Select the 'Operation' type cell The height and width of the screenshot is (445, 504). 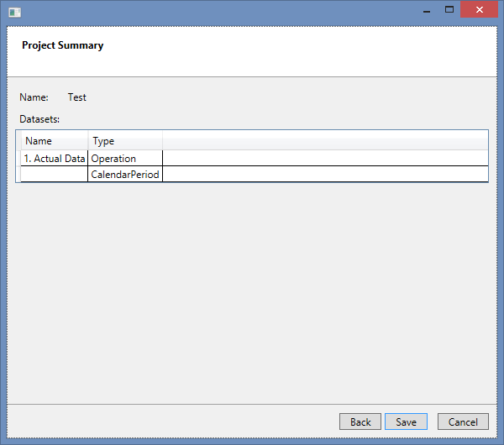point(124,159)
